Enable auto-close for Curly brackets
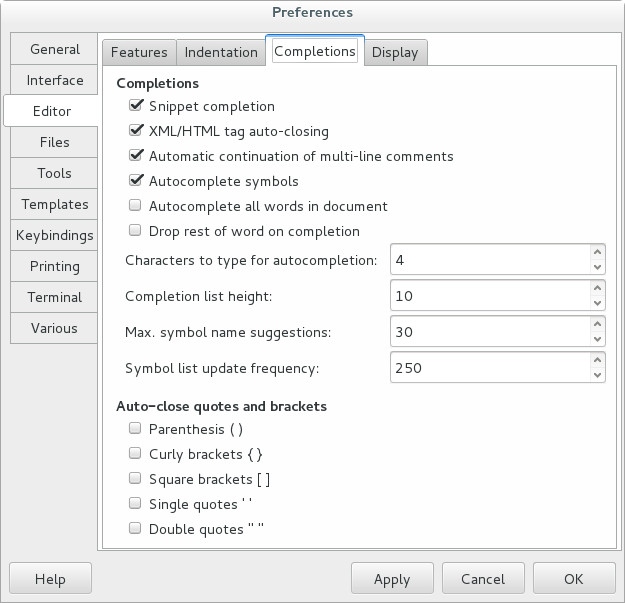This screenshot has height=603, width=625. 136,454
